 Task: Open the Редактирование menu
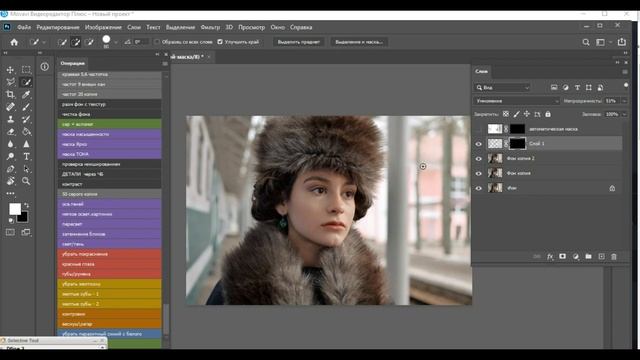[58, 27]
